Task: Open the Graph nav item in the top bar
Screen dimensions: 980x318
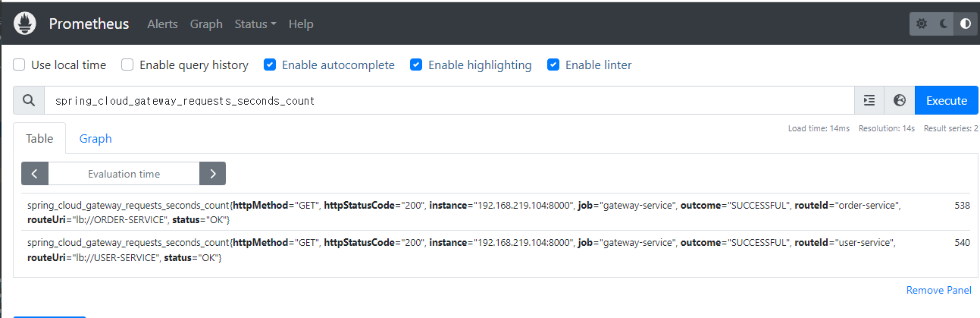Action: (206, 24)
